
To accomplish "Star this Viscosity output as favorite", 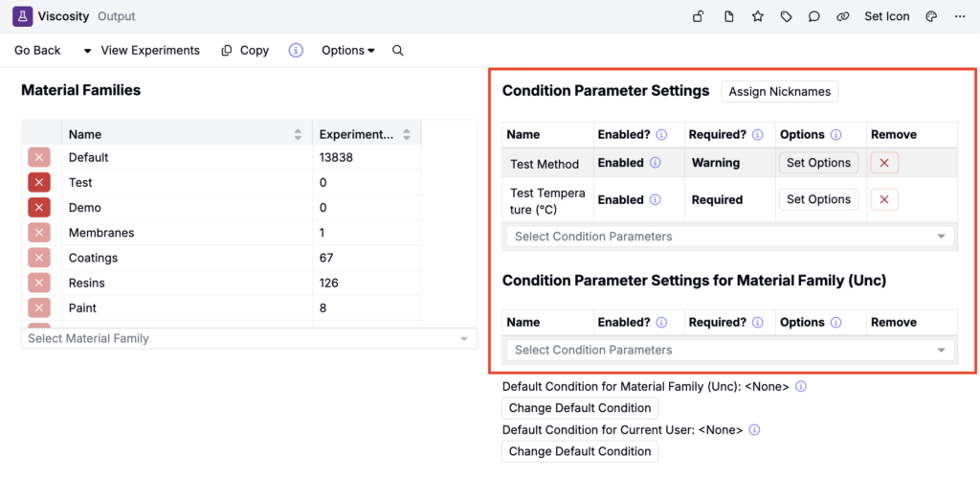I will [x=758, y=17].
